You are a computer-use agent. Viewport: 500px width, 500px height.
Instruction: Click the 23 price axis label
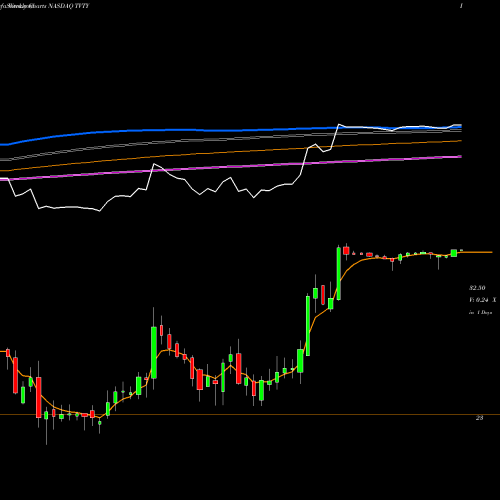coord(479,418)
